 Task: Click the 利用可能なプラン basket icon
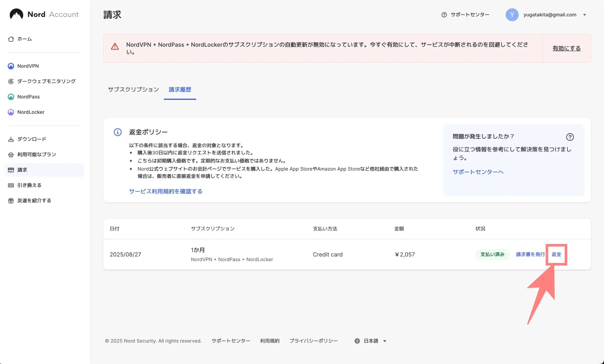[x=11, y=155]
